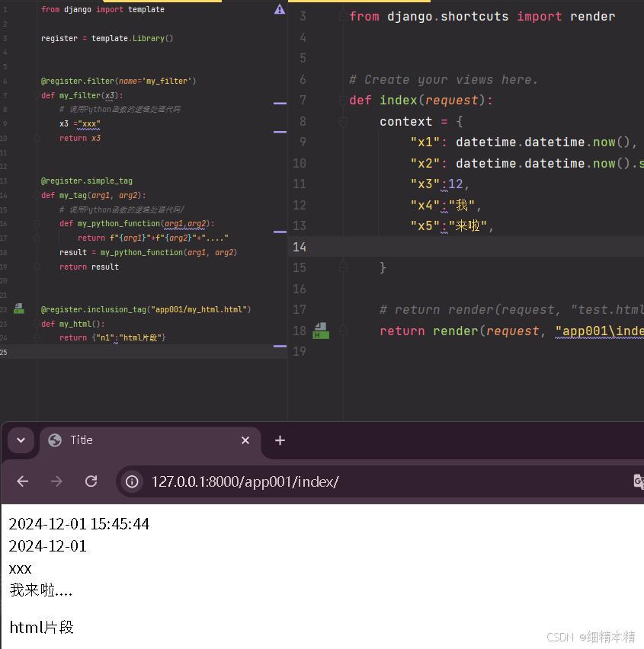Open a new browser tab
The height and width of the screenshot is (649, 644).
click(x=280, y=440)
